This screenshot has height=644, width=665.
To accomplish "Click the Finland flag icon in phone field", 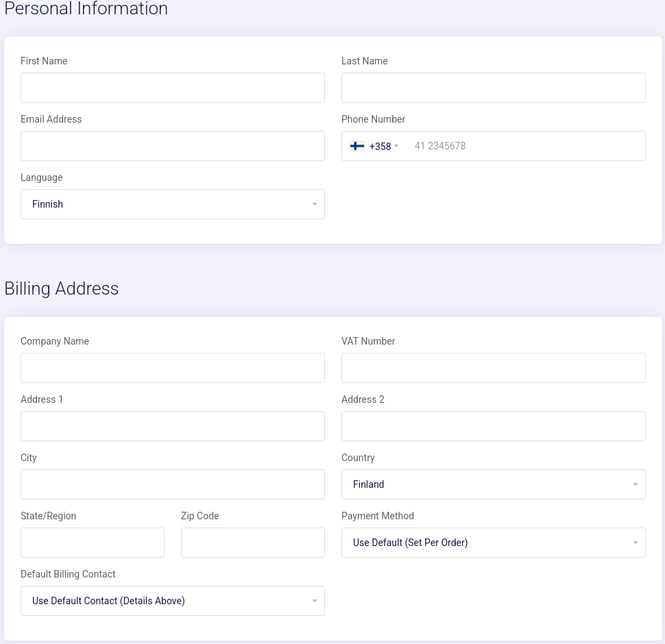I will pos(356,146).
